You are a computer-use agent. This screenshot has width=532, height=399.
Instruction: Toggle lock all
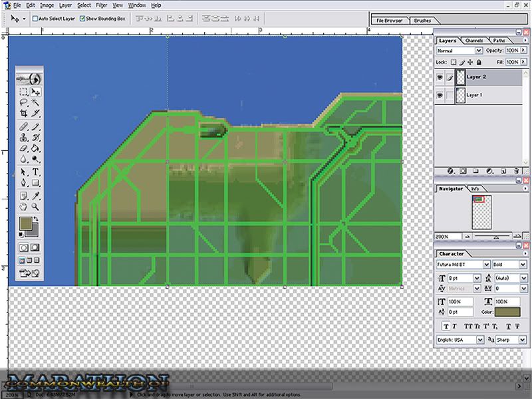(x=479, y=62)
